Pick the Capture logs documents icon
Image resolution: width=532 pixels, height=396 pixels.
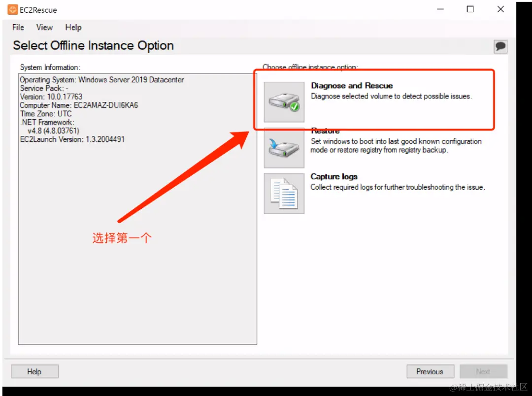[x=284, y=194]
